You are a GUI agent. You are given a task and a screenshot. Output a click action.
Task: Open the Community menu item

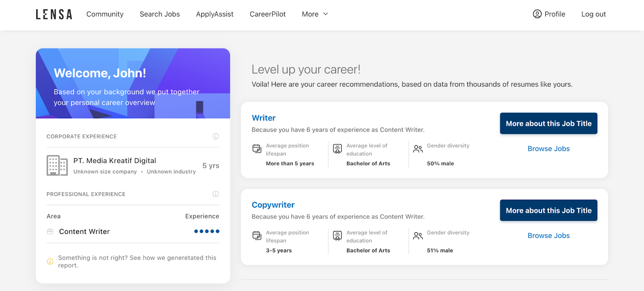105,14
